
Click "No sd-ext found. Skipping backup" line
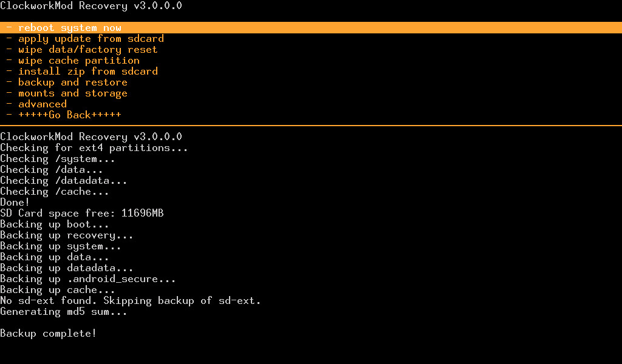click(131, 301)
